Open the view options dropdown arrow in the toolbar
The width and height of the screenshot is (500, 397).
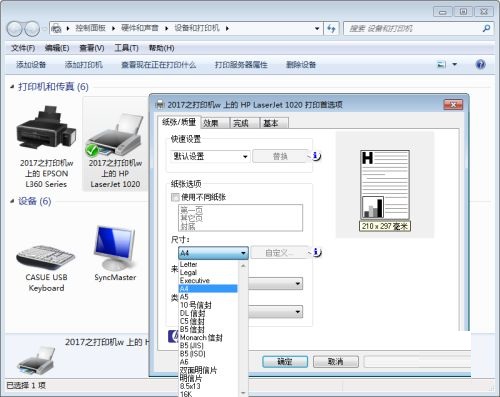click(454, 64)
